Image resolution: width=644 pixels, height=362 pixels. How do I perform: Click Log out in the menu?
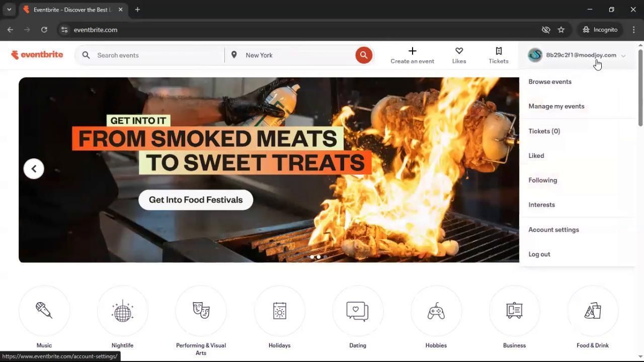[539, 254]
